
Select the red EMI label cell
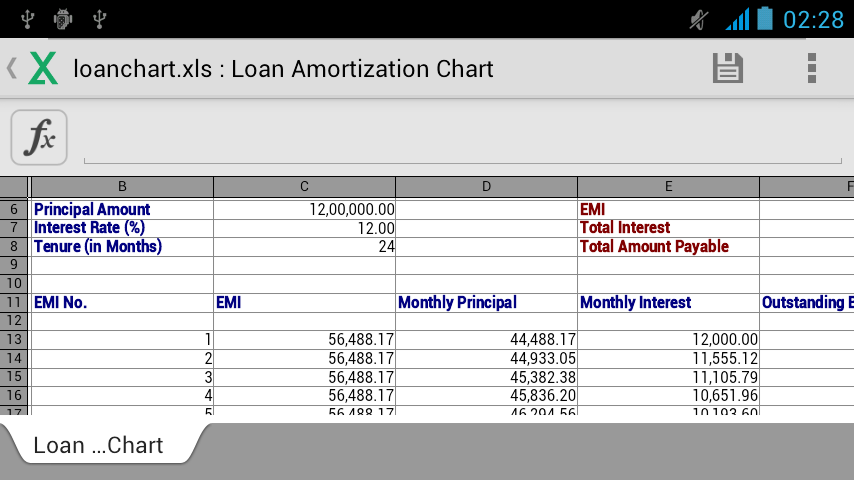(x=668, y=209)
